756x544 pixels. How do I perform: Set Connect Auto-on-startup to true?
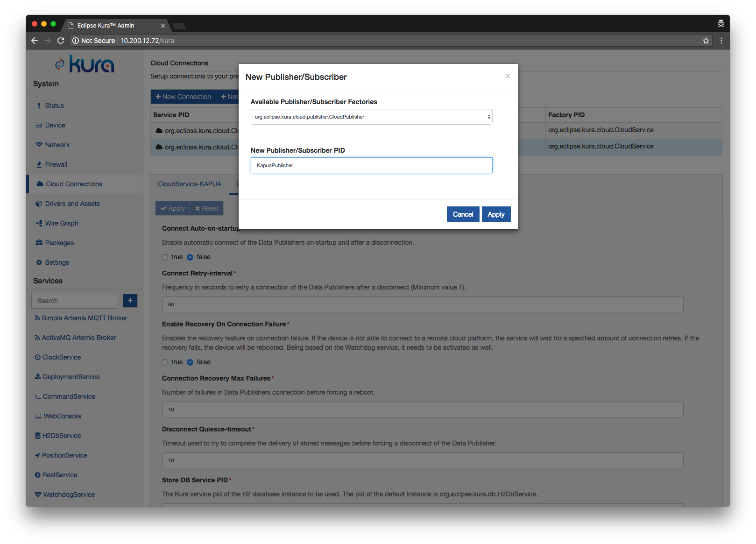[165, 257]
